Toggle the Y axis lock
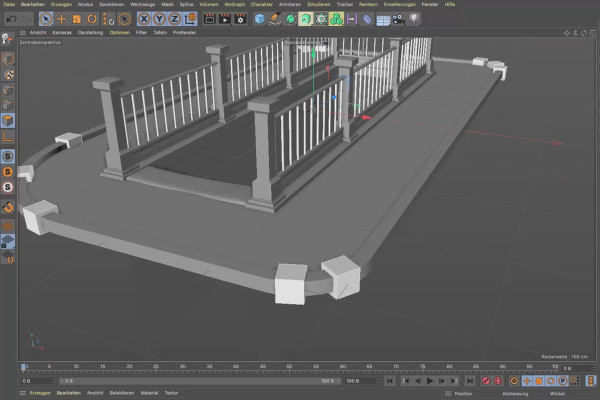Viewport: 600px width, 400px height. (159, 19)
